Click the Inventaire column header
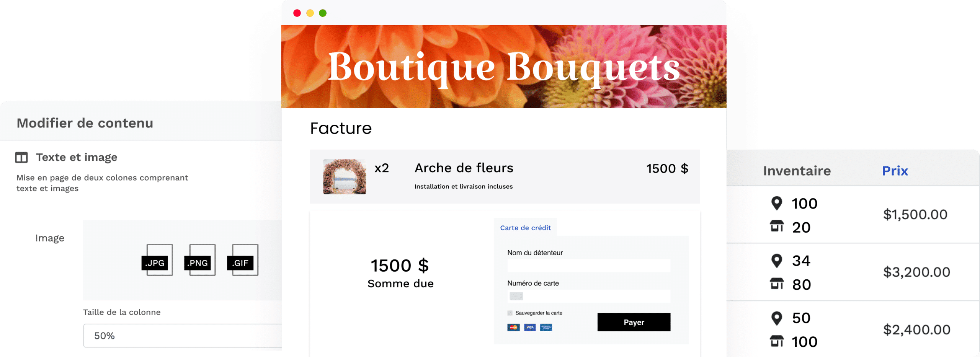 point(797,171)
